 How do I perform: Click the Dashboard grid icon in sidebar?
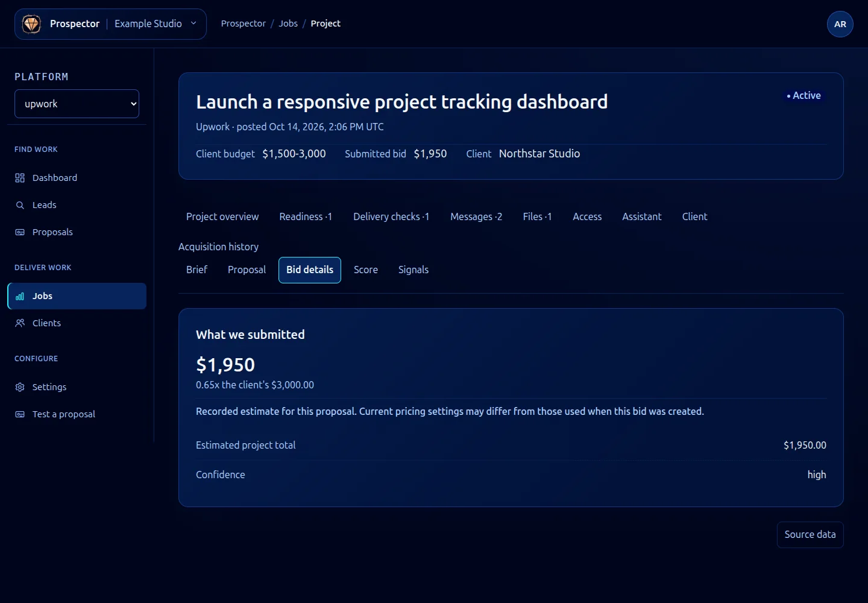[x=20, y=178]
